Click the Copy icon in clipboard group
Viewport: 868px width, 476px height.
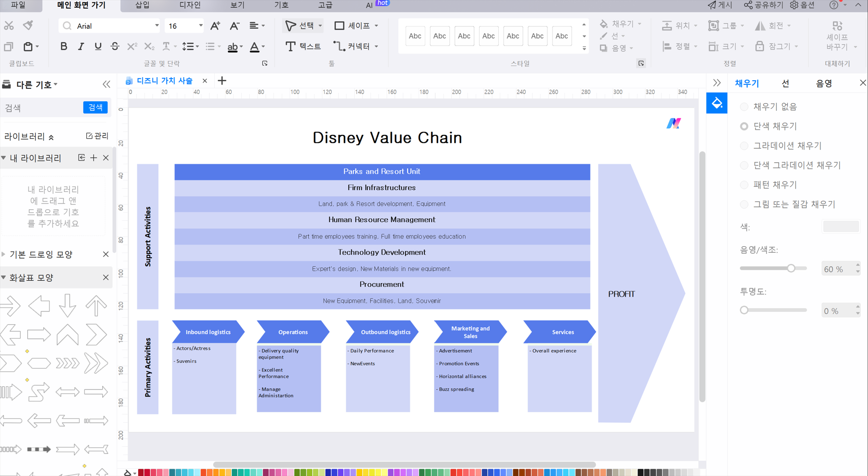tap(9, 47)
